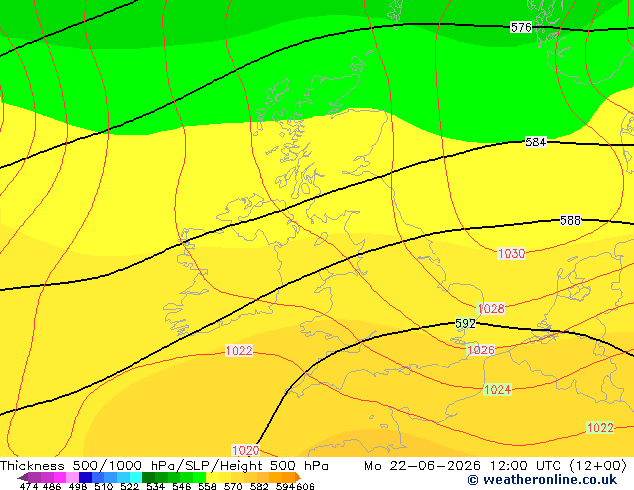634x490 pixels.
Task: Click the 592 height contour label
Action: [465, 323]
